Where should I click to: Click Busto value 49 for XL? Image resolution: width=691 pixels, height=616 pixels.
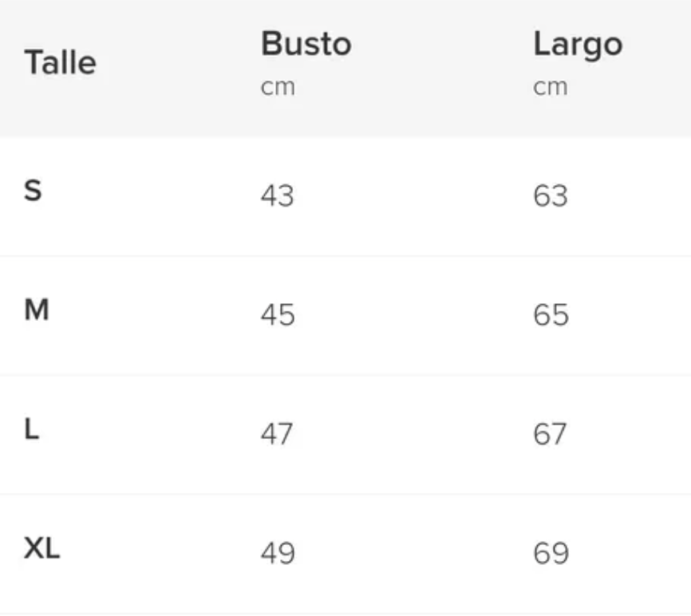pos(278,553)
